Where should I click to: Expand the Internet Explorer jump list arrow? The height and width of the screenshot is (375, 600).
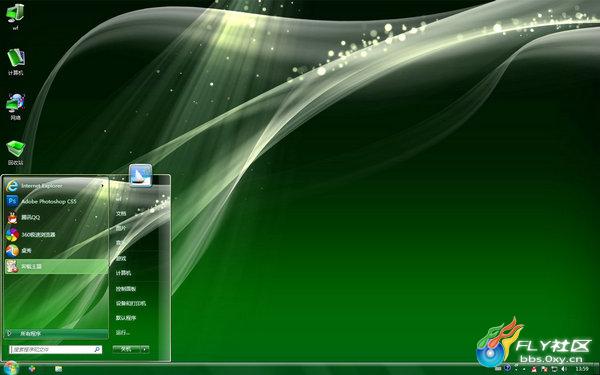(102, 186)
